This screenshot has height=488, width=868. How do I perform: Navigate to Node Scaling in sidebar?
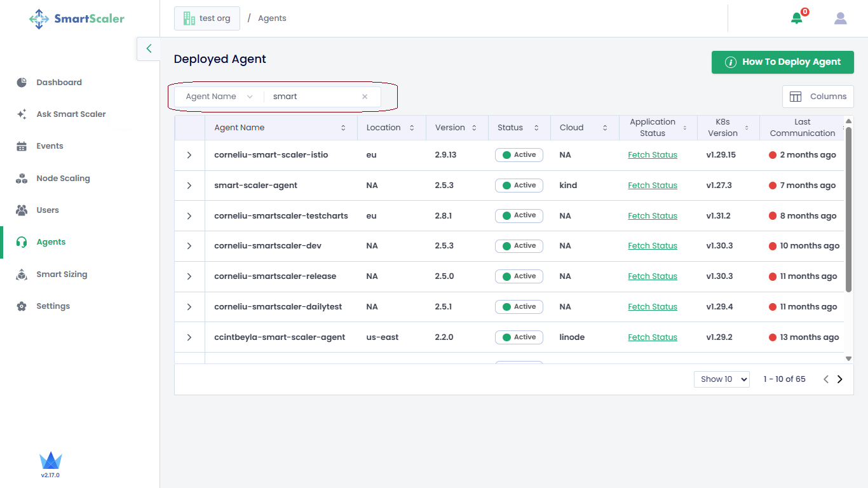(63, 179)
